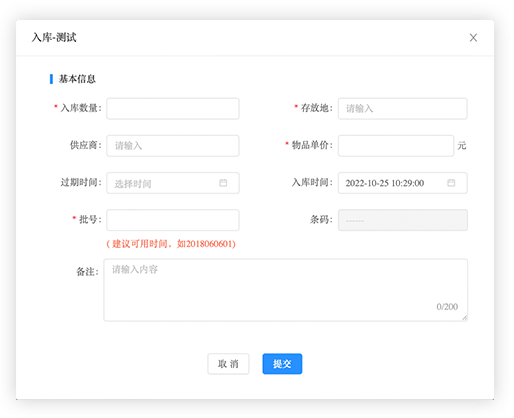Click the 批号 input field

(x=173, y=220)
